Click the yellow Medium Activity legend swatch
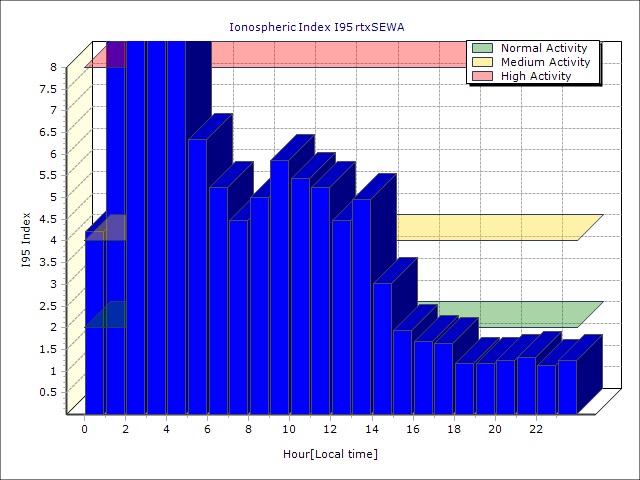This screenshot has height=480, width=640. tap(482, 62)
